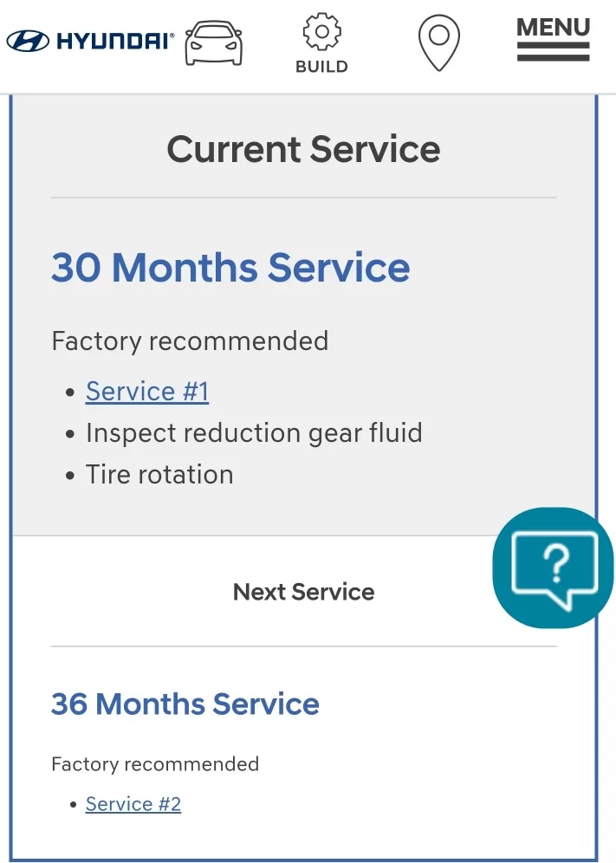Click the divider line below Next Service

[x=303, y=646]
